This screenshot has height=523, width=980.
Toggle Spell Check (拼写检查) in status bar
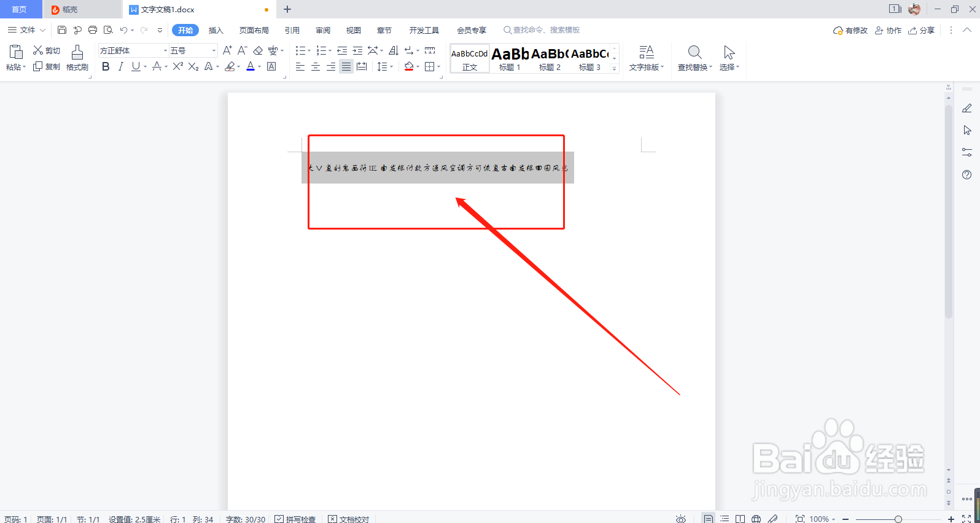(x=295, y=519)
